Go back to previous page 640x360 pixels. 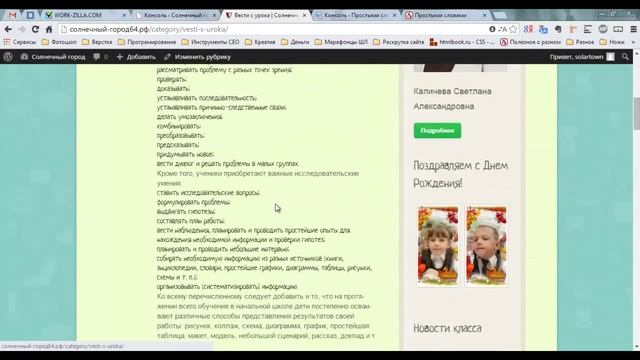point(8,29)
